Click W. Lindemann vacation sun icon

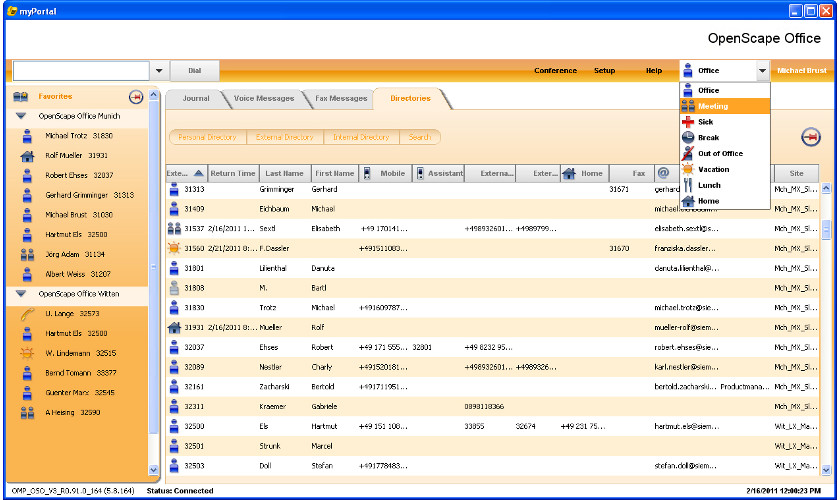(27, 353)
